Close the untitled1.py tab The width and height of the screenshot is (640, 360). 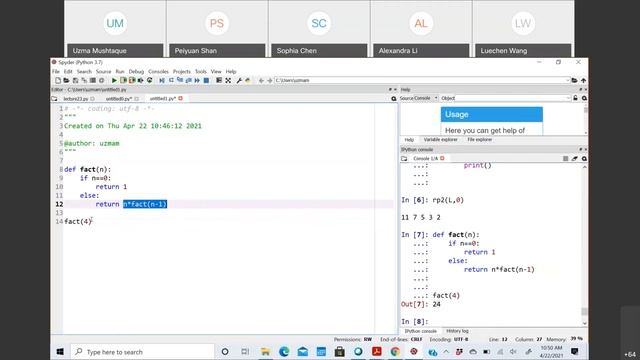click(x=180, y=99)
